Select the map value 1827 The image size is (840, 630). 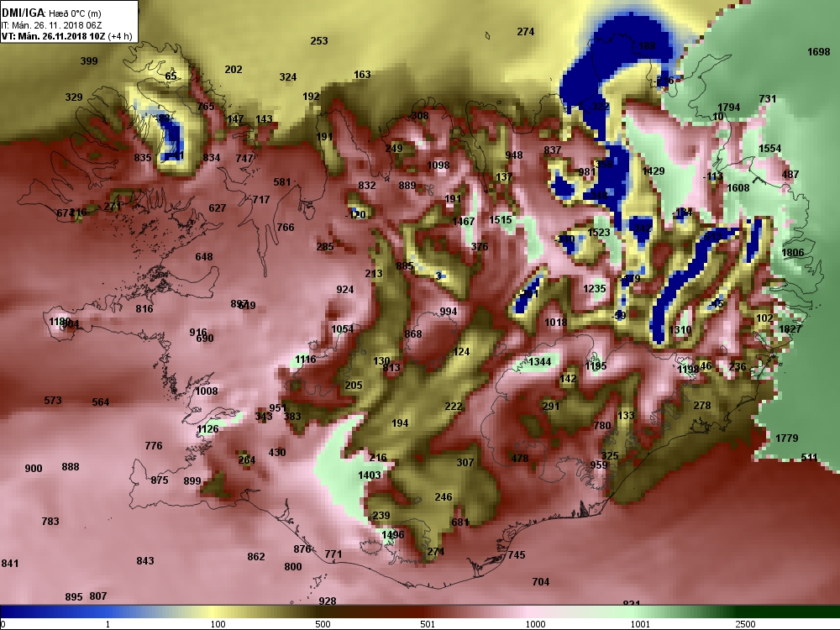(790, 329)
